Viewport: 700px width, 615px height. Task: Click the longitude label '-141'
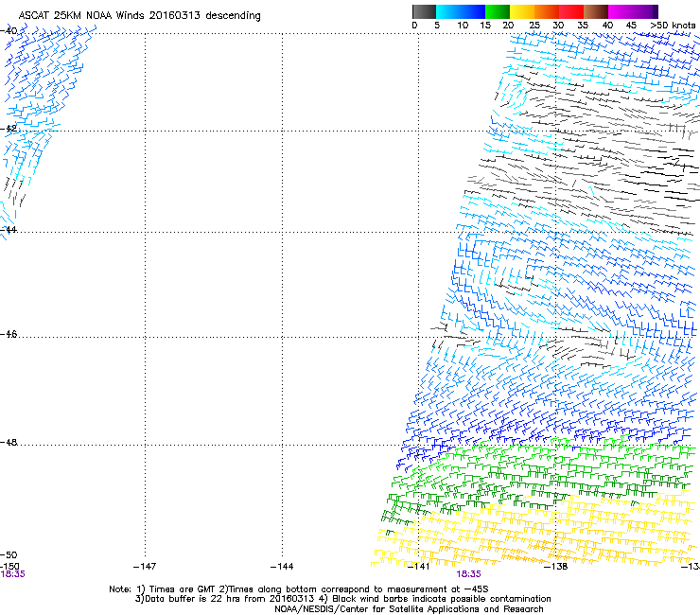point(419,567)
